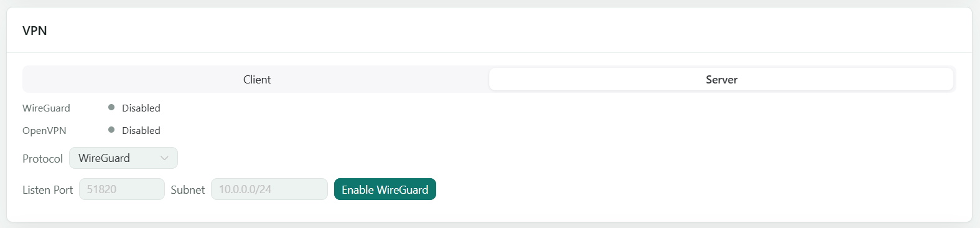The height and width of the screenshot is (228, 980).
Task: Select the 10.0.0.0/24 subnet value box
Action: pos(269,189)
